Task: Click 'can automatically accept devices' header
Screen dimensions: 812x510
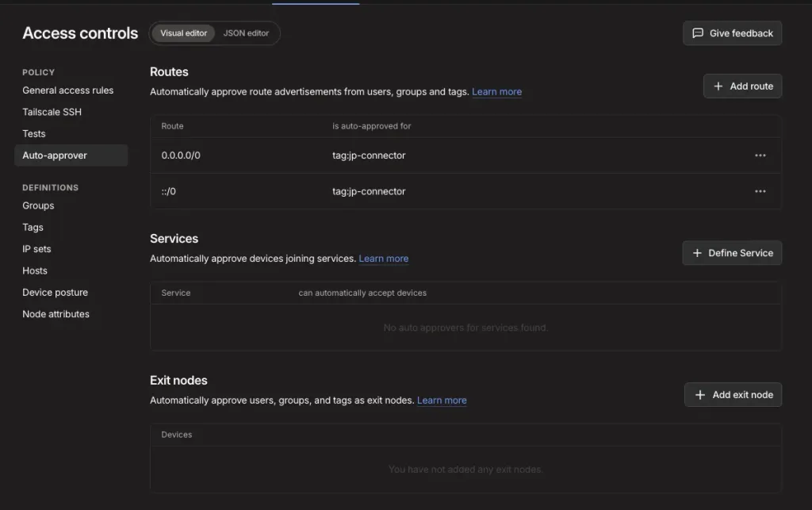Action: click(x=362, y=293)
